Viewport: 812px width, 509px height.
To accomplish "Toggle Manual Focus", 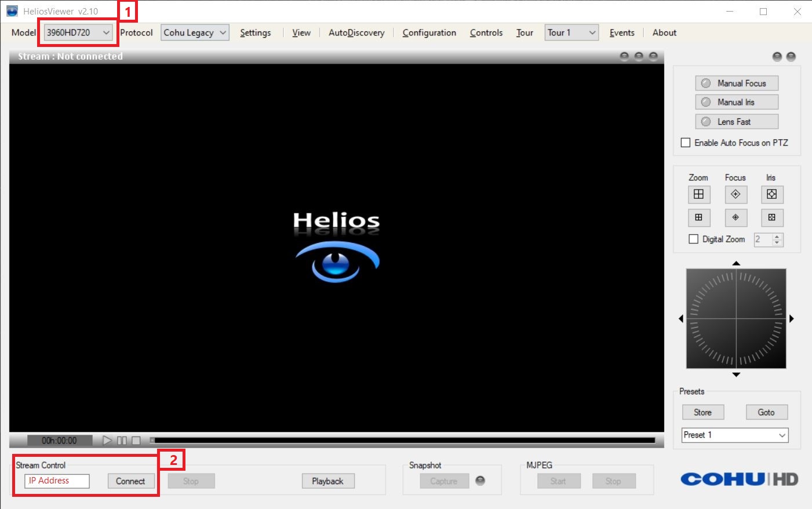I will point(737,83).
